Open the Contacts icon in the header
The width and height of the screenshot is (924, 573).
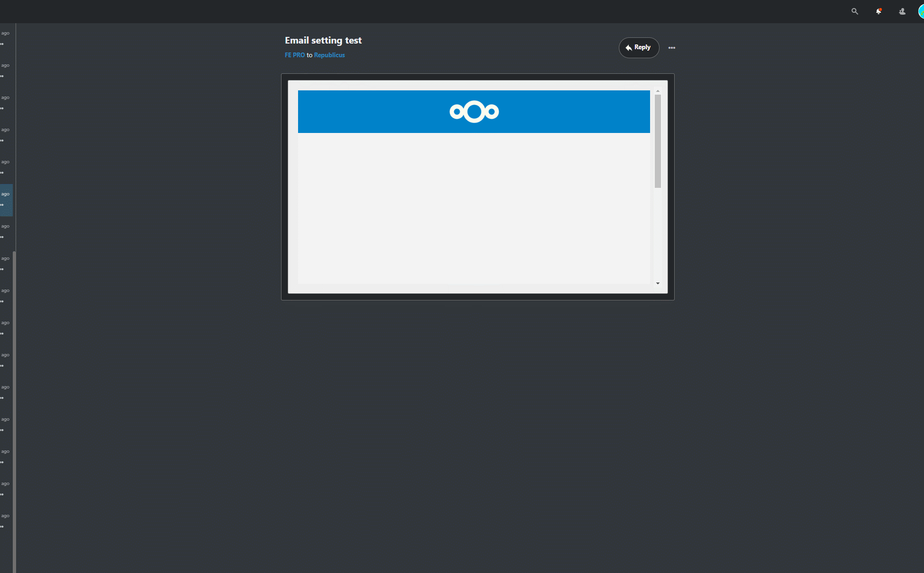902,11
